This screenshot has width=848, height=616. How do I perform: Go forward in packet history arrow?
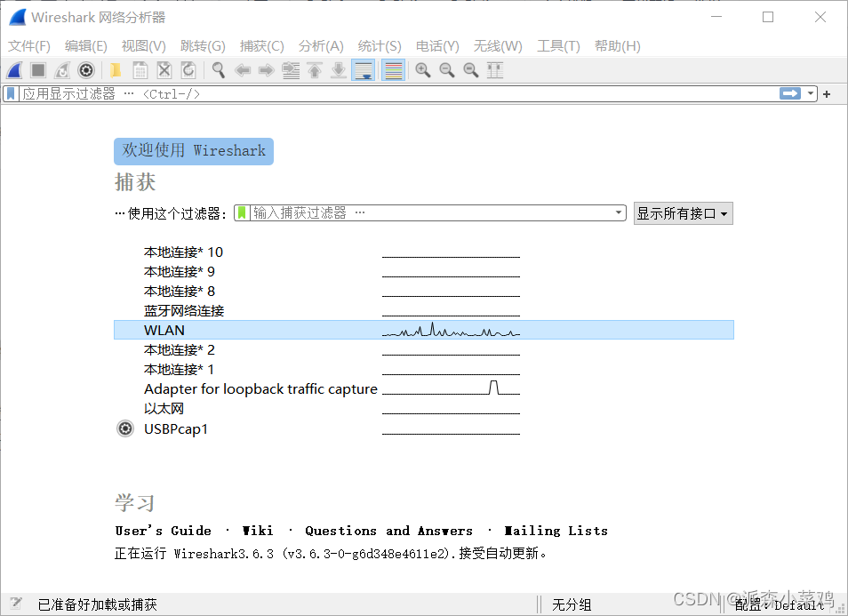(267, 70)
